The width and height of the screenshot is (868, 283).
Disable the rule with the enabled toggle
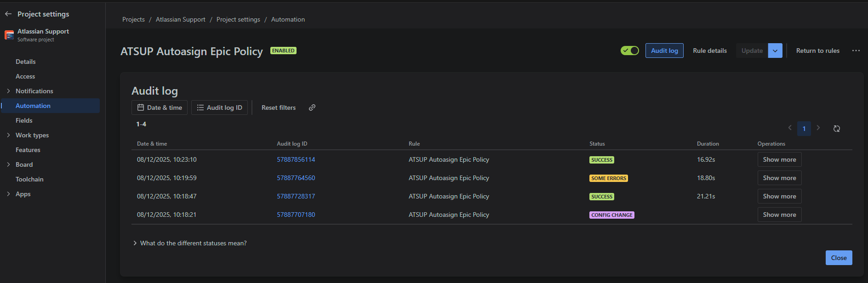(630, 51)
